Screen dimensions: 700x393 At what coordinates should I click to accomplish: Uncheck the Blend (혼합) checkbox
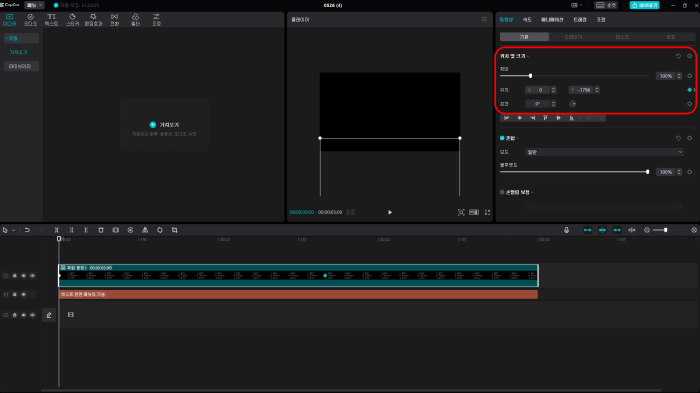pyautogui.click(x=502, y=138)
